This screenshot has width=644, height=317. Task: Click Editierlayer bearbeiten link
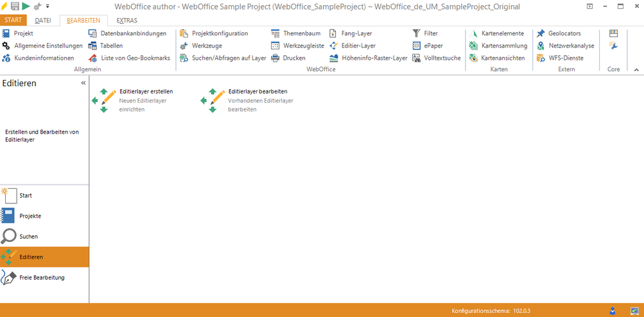(257, 92)
